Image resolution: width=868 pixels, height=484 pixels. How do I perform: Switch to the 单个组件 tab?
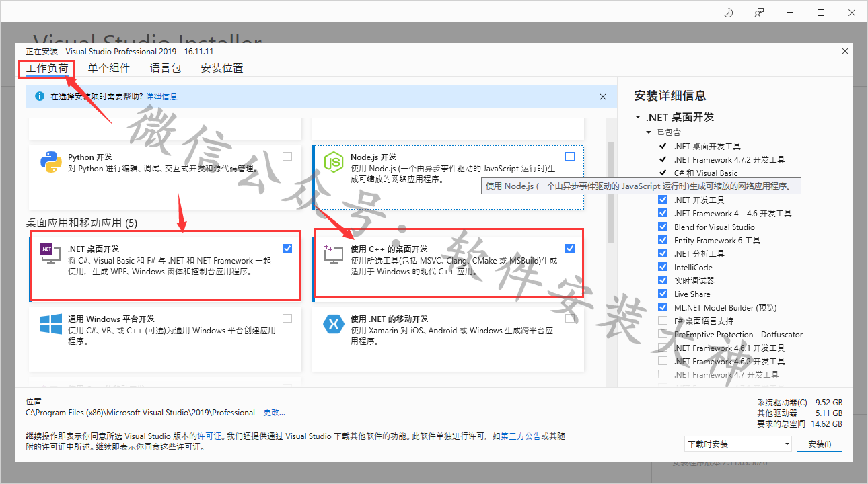[109, 68]
